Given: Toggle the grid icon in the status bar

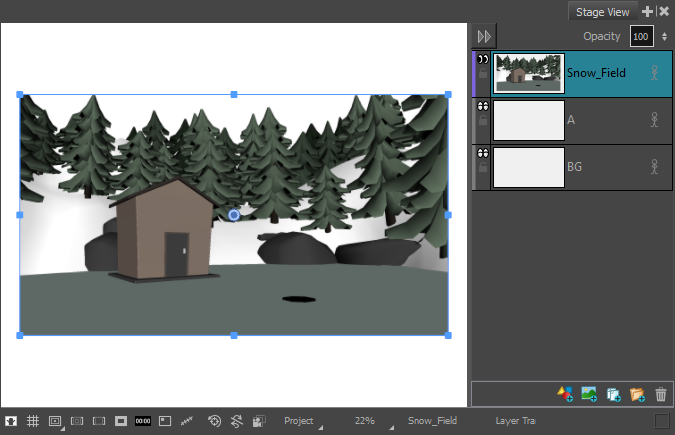Looking at the screenshot, I should (x=32, y=421).
